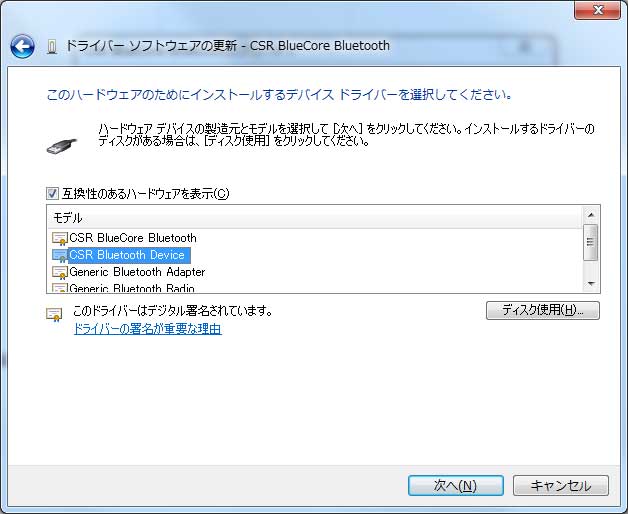Click the certificate icon next to Generic Bluetooth Adapter
This screenshot has width=628, height=514.
tap(60, 272)
